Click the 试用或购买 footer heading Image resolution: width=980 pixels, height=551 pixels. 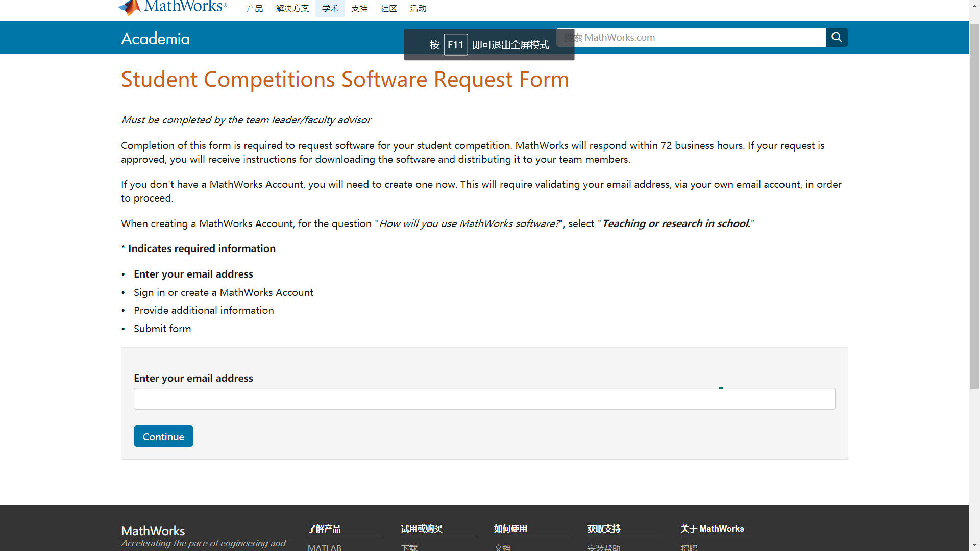421,529
